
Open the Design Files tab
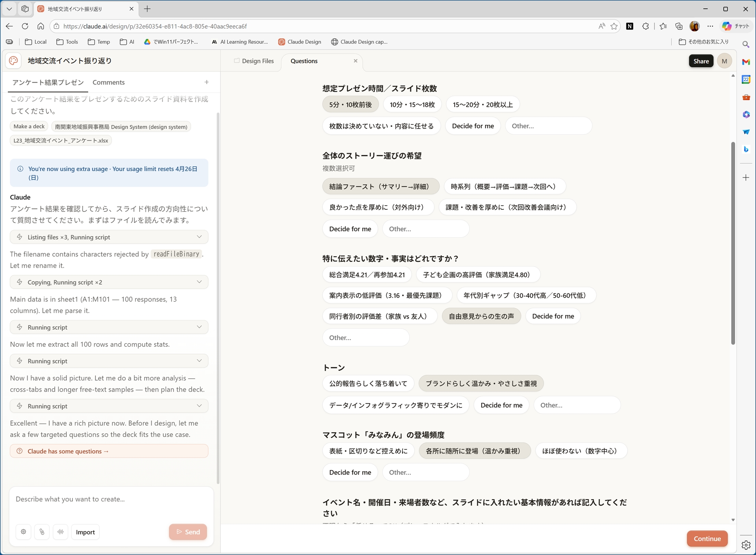coord(258,61)
